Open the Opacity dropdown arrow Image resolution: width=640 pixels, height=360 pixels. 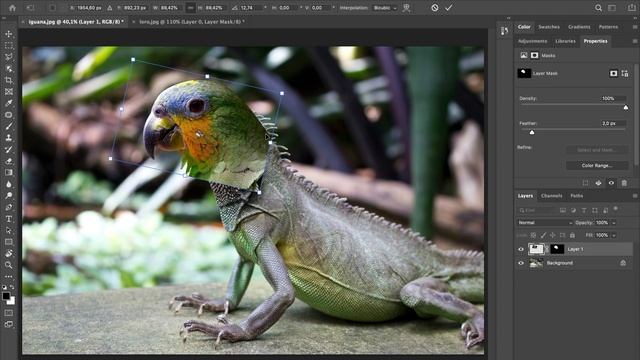tap(614, 223)
